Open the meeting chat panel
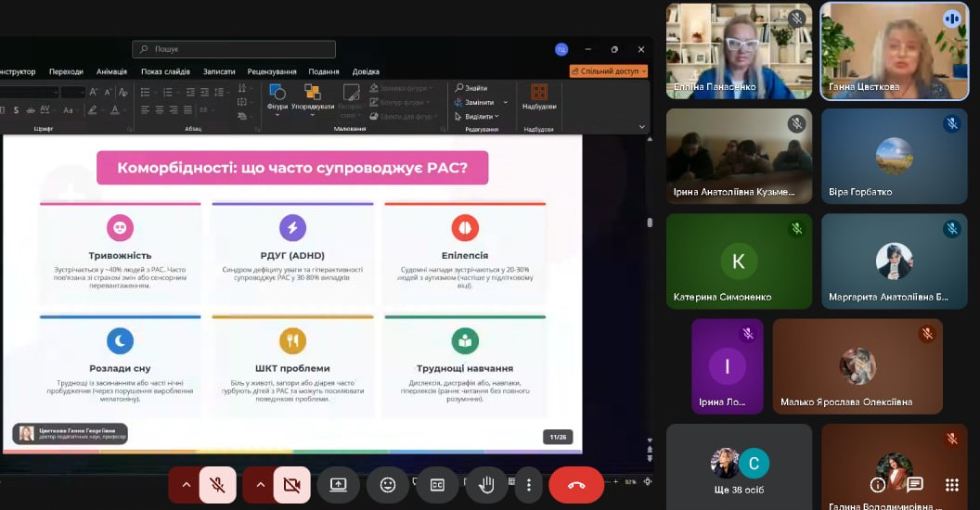This screenshot has width=980, height=510. coord(914,484)
